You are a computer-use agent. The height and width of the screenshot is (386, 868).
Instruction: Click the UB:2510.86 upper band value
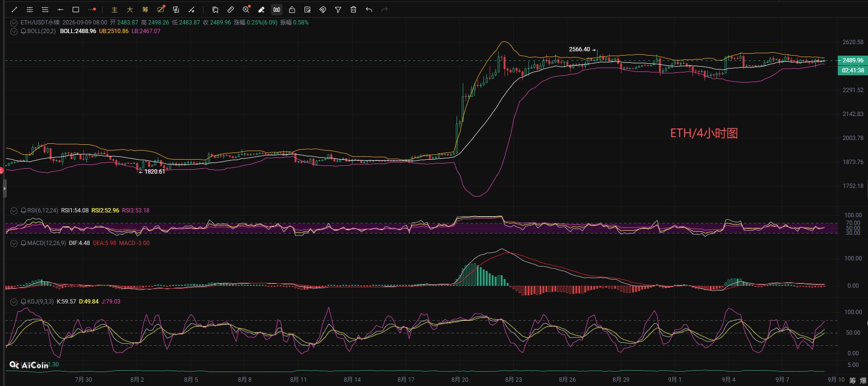tap(114, 31)
